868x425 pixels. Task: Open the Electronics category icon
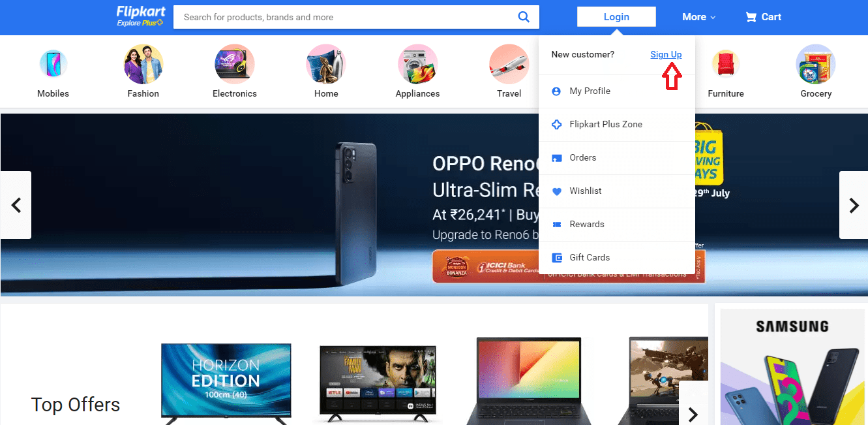(235, 64)
